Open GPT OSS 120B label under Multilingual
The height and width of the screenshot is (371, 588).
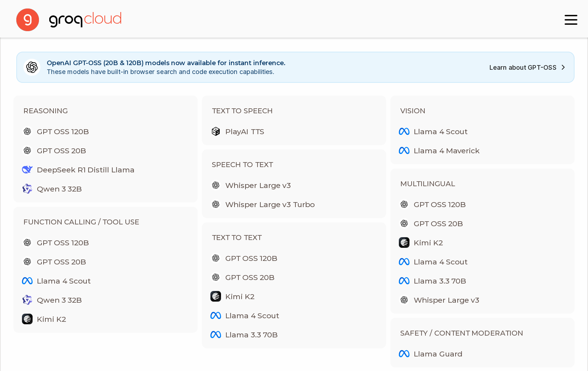pos(440,205)
